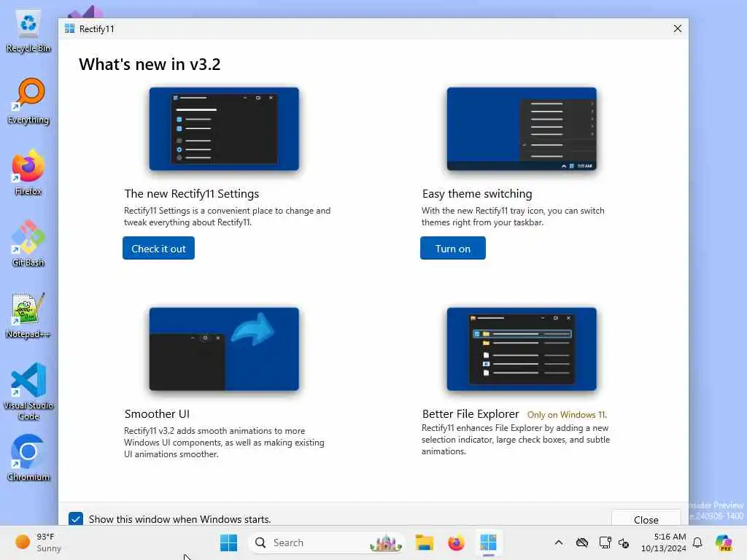Screen dimensions: 747x560
Task: Click the Rectify11 taskbar app icon
Action: click(x=488, y=542)
